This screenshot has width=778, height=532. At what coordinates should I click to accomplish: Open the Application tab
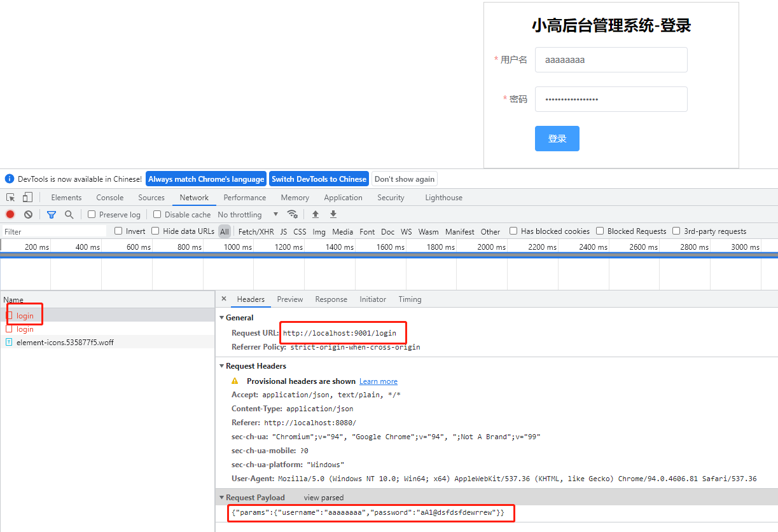click(x=343, y=198)
